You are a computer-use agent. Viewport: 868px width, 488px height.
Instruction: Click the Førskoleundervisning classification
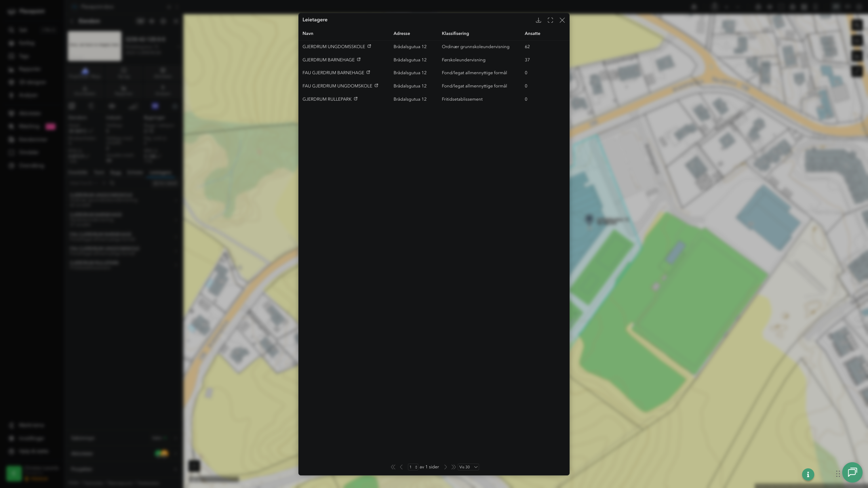pos(463,60)
